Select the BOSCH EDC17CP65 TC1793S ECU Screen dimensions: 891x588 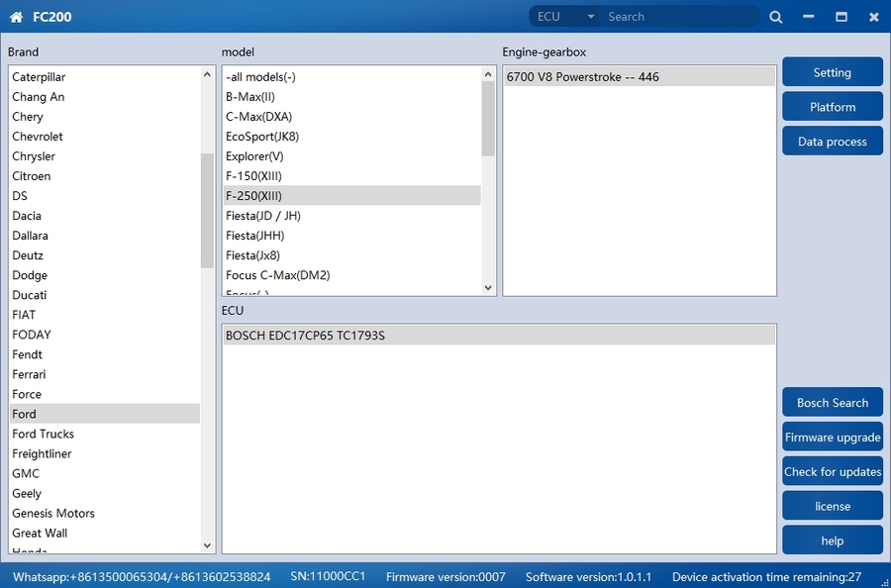coord(305,336)
